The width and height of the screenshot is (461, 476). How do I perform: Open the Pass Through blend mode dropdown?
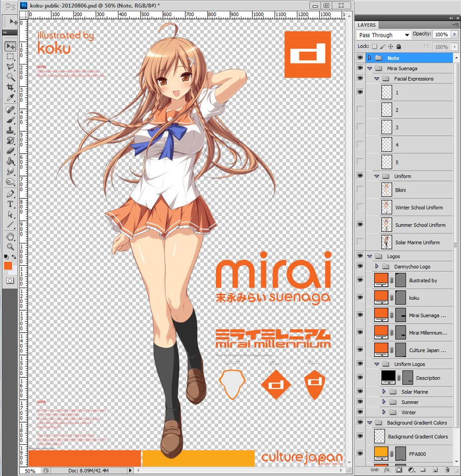(x=384, y=35)
